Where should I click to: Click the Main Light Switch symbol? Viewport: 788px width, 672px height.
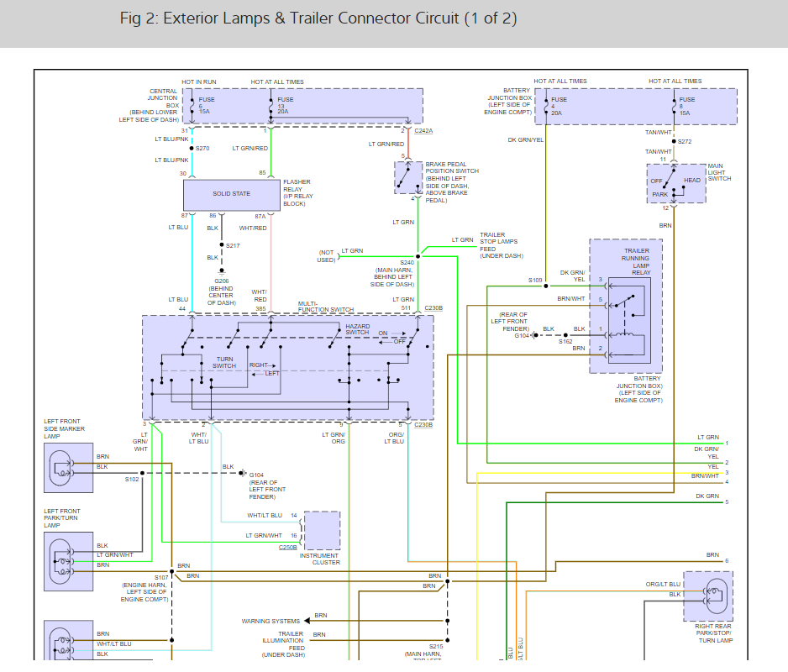[675, 183]
